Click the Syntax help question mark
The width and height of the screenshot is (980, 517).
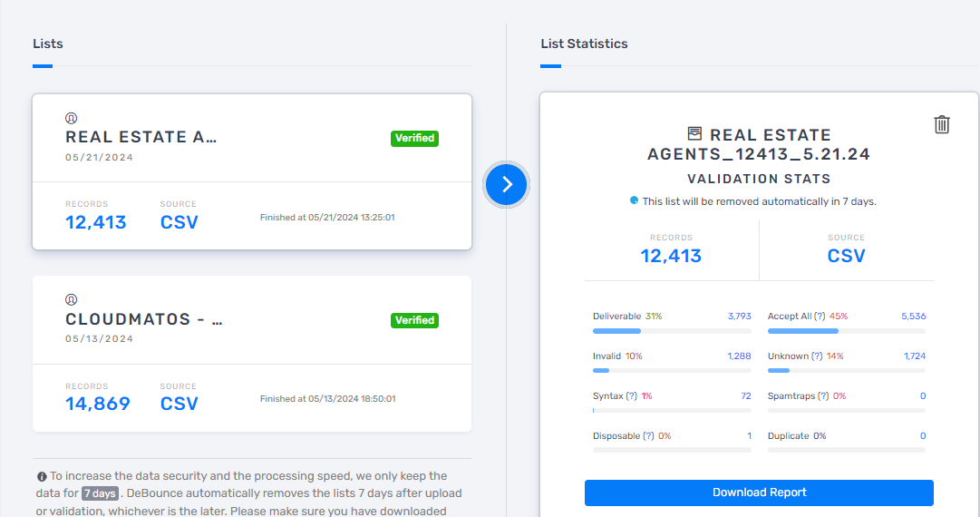[x=632, y=396]
